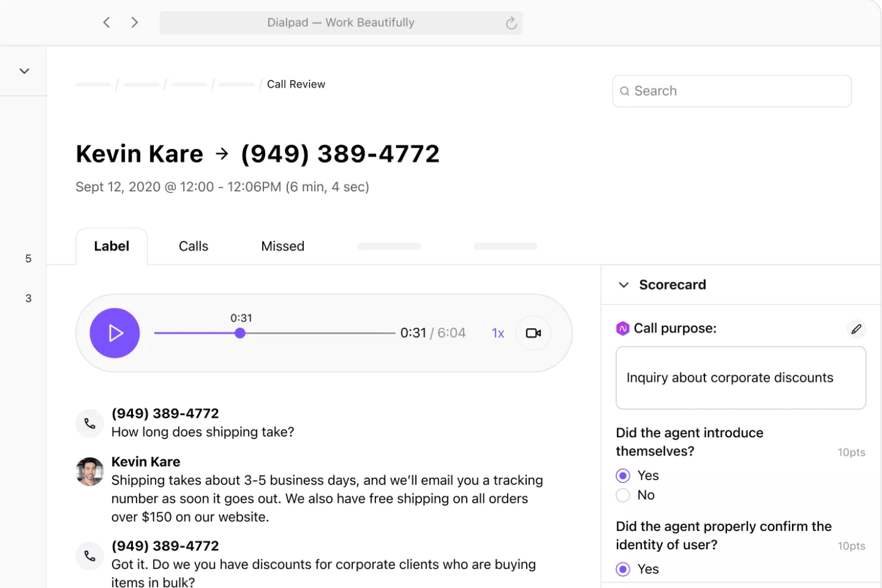Expand the left sidebar chevron

coord(24,71)
